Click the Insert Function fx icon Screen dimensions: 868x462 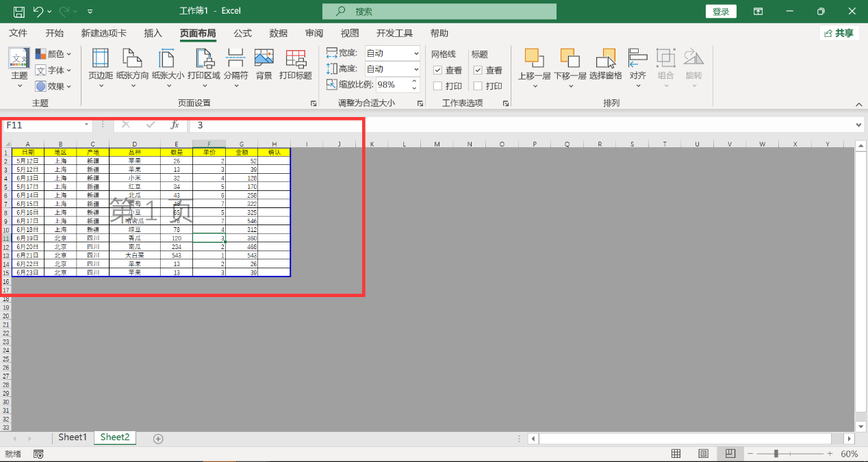(175, 125)
